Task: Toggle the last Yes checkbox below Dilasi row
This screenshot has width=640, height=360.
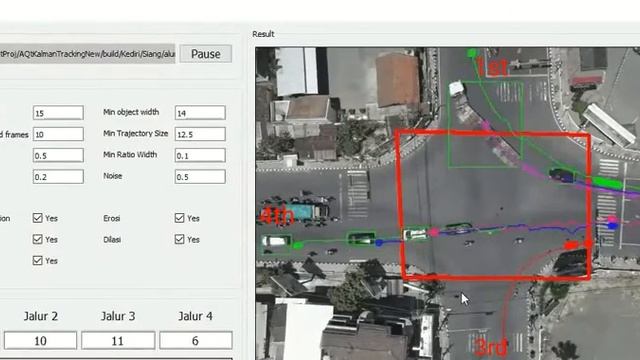Action: point(38,260)
